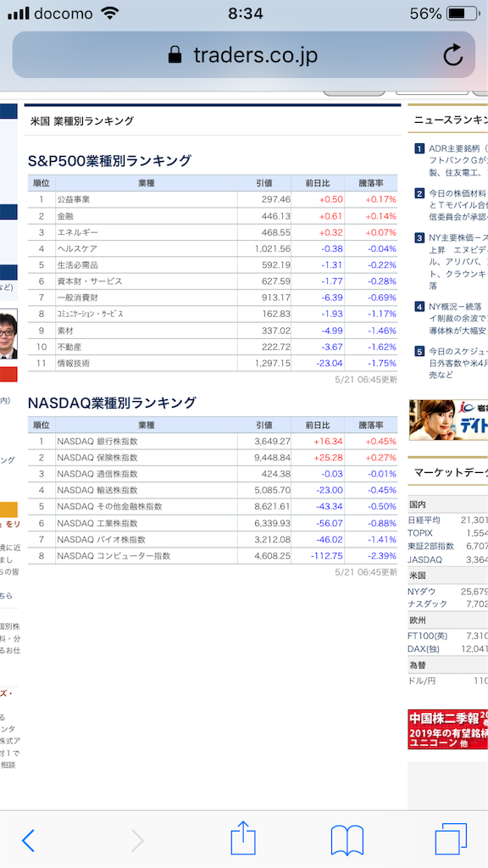Tap TOPIX in market data panel
The image size is (488, 868).
click(419, 532)
